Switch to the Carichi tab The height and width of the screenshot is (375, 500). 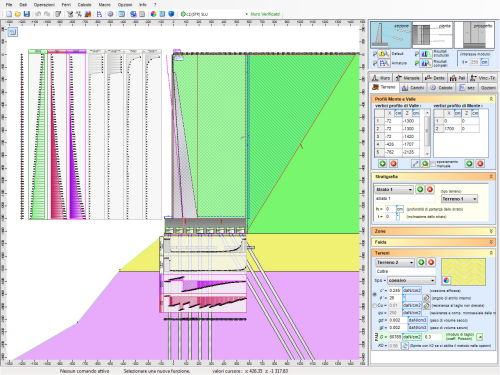[413, 88]
